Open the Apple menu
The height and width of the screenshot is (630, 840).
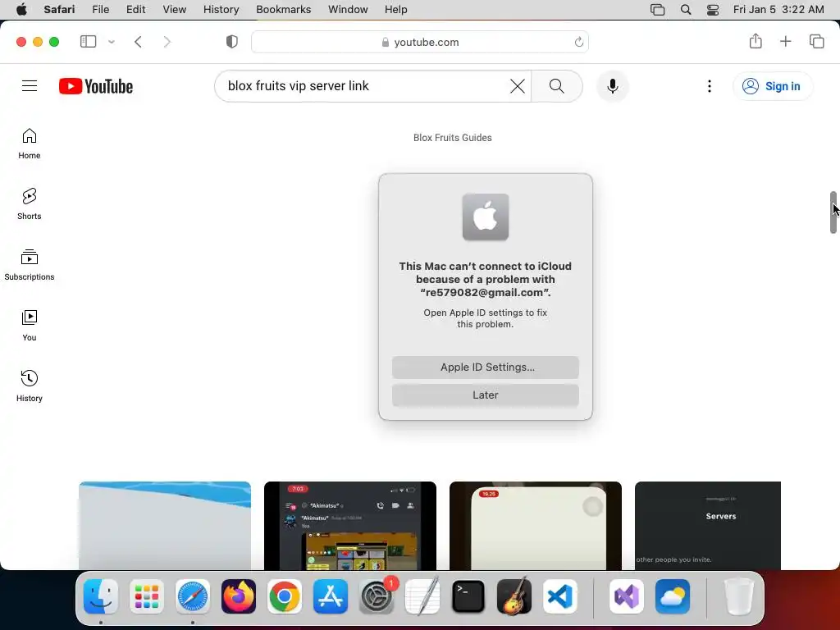21,10
